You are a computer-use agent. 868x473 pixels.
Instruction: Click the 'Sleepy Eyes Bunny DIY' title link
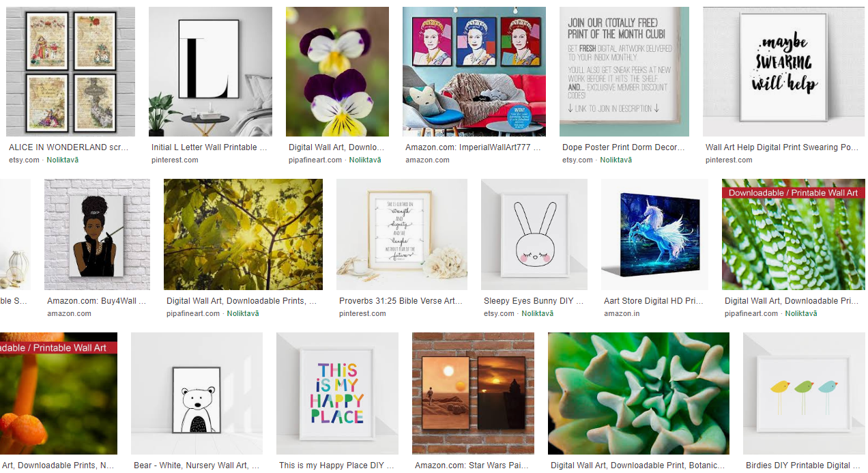click(534, 301)
